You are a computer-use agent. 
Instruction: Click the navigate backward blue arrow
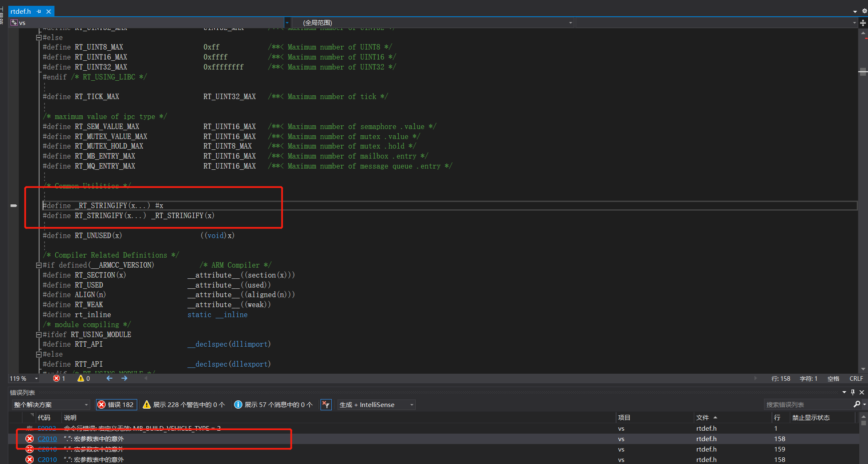coord(109,378)
